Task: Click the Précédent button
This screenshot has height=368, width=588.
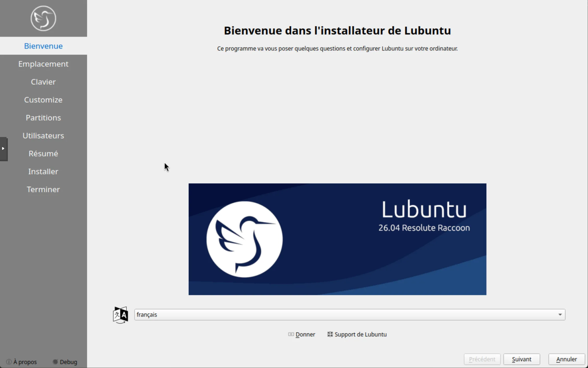Action: [x=482, y=359]
